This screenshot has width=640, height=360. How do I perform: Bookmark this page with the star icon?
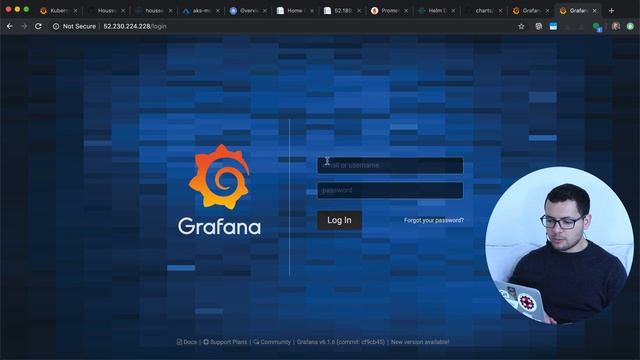tap(521, 27)
